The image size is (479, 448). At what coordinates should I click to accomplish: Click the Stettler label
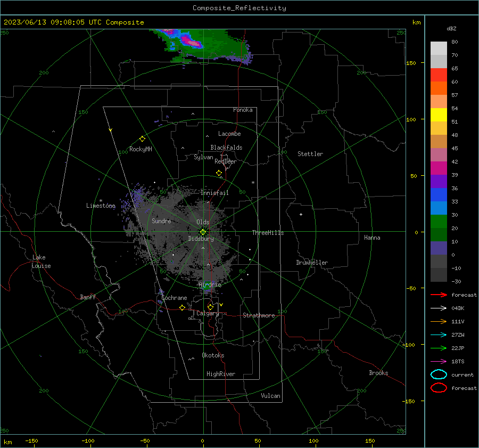(310, 154)
